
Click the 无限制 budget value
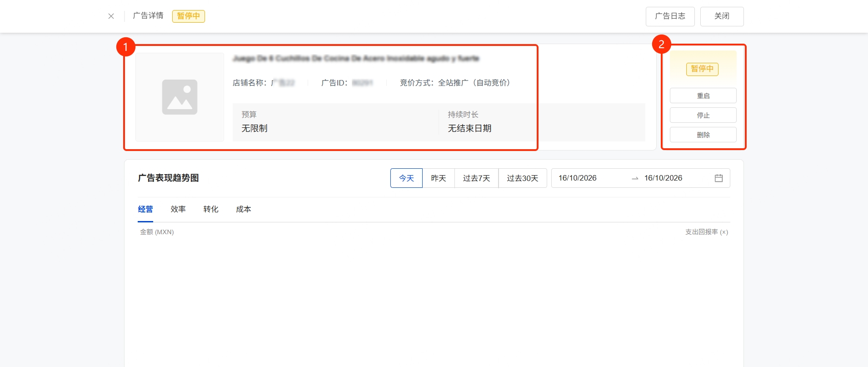click(x=254, y=128)
